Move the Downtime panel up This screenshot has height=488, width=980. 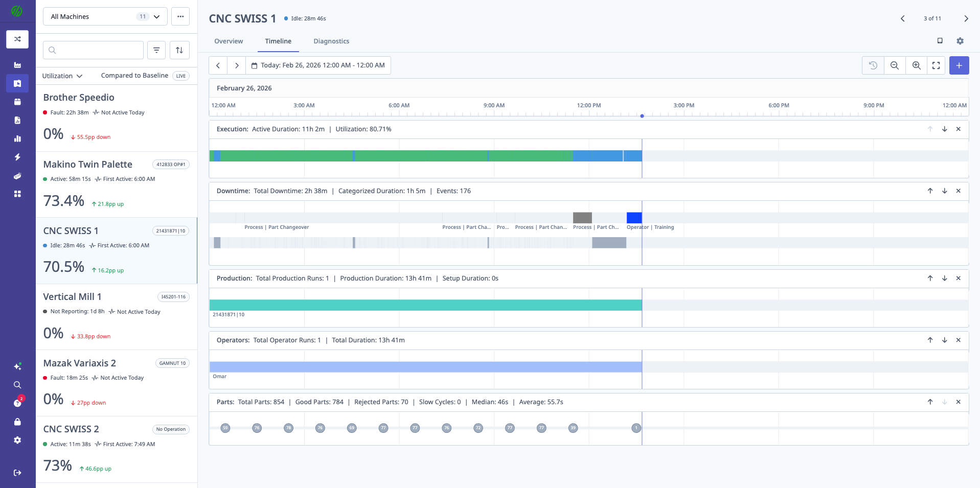930,191
